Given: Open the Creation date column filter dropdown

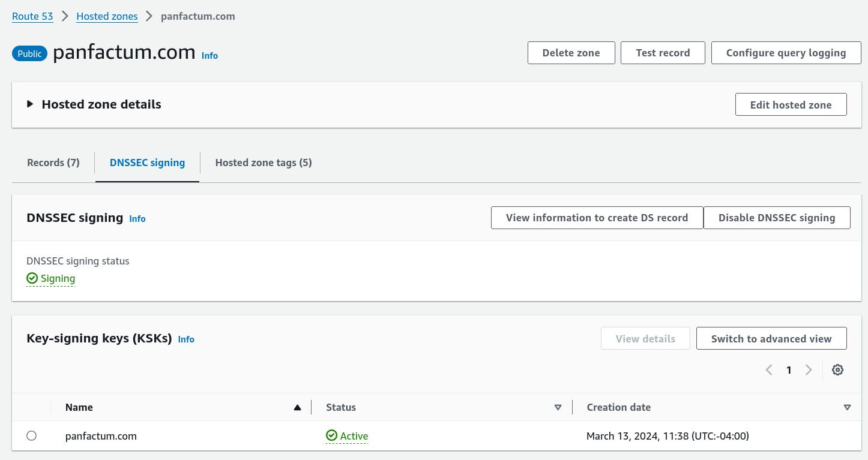Looking at the screenshot, I should [847, 407].
